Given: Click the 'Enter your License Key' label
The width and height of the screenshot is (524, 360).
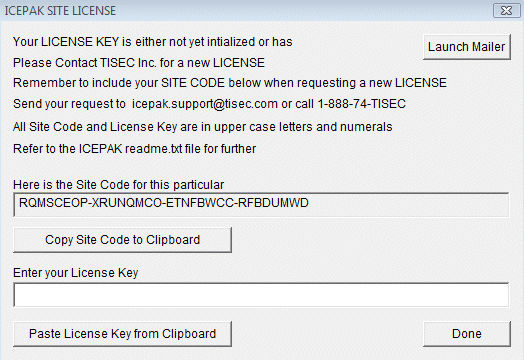Looking at the screenshot, I should point(76,273).
